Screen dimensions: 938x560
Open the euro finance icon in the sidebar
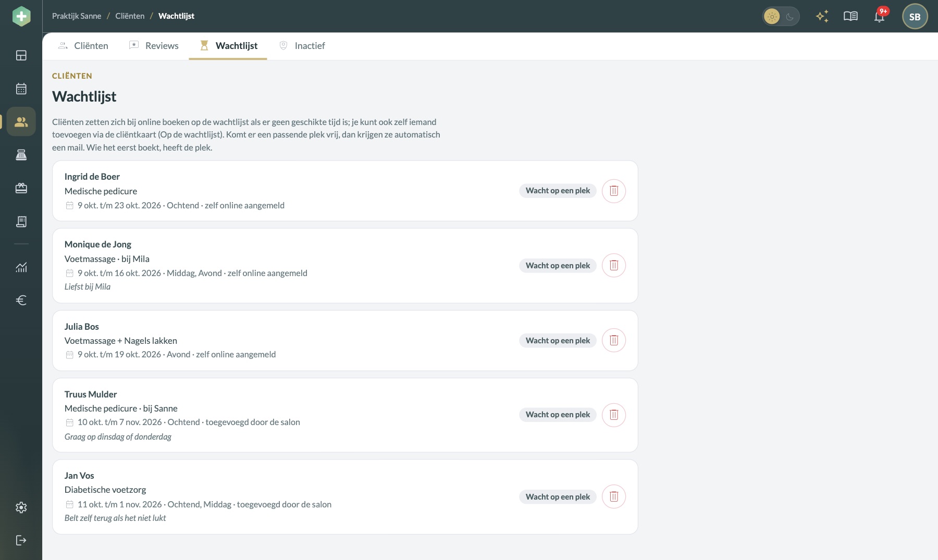21,300
